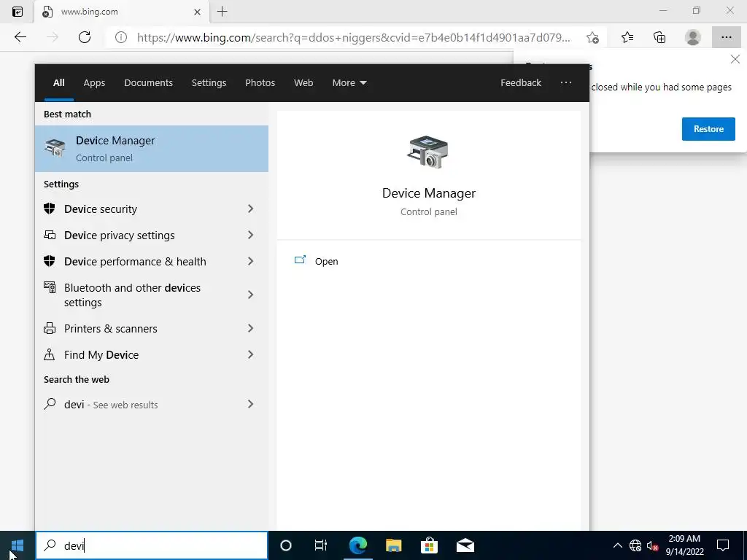Click the network globe tray icon
This screenshot has height=560, width=747.
click(635, 545)
